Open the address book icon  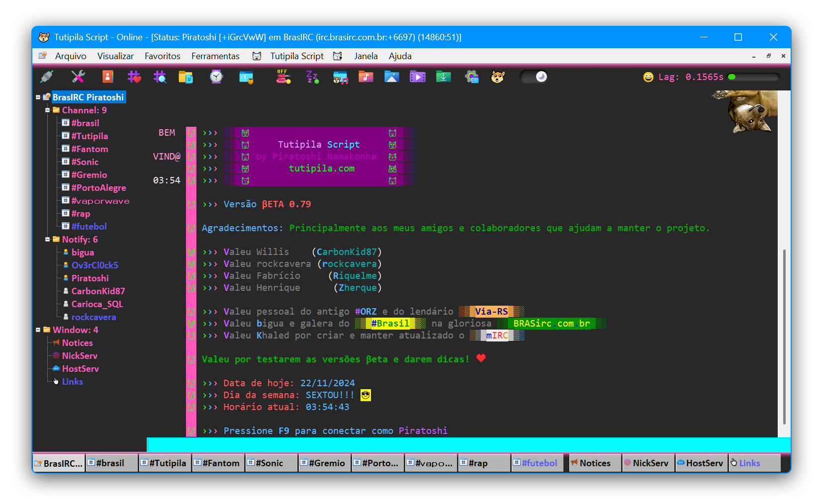pos(107,77)
